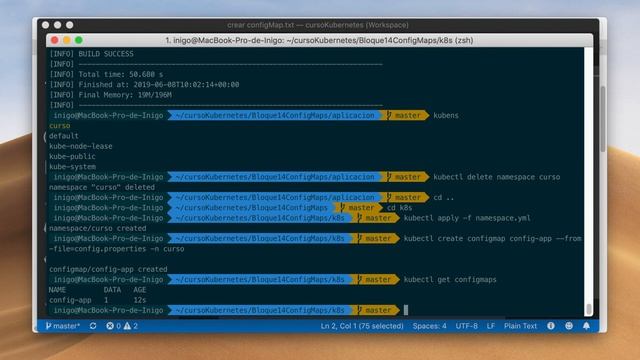
Task: Click '[INFO] Total time' line
Action: (106, 74)
